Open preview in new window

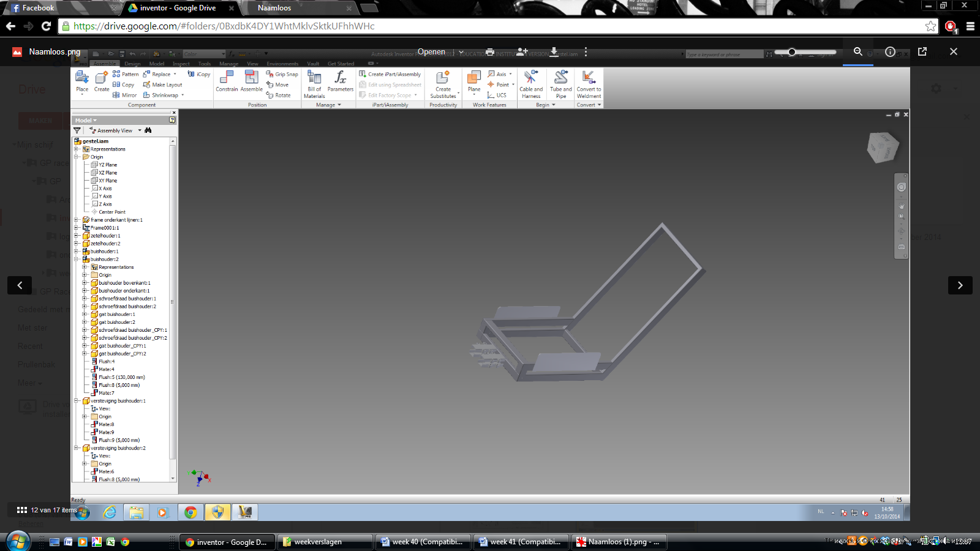(x=922, y=52)
